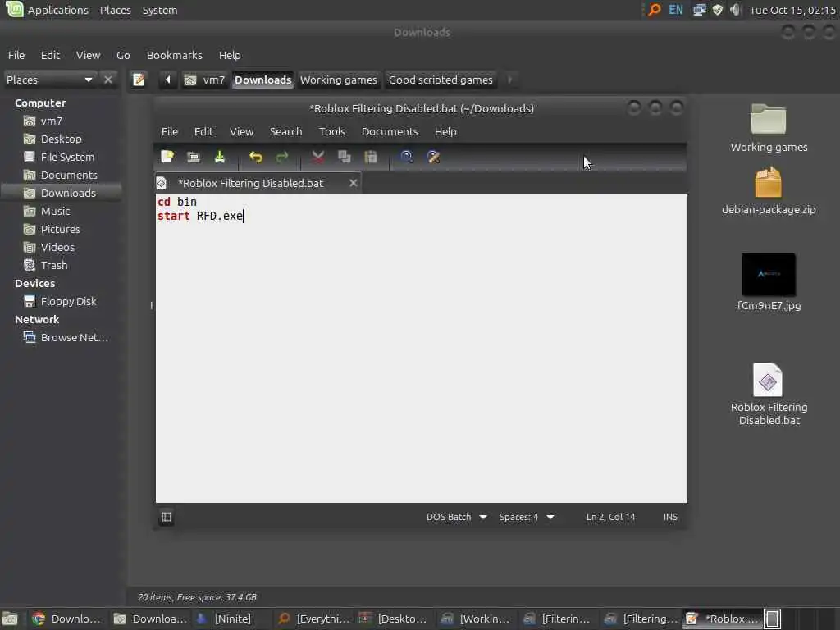Open the System menu in the top panel

(x=160, y=10)
